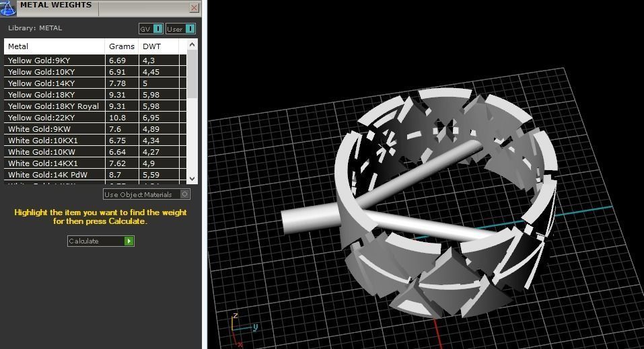The image size is (644, 349).
Task: Click the Metal column header
Action: [x=55, y=46]
